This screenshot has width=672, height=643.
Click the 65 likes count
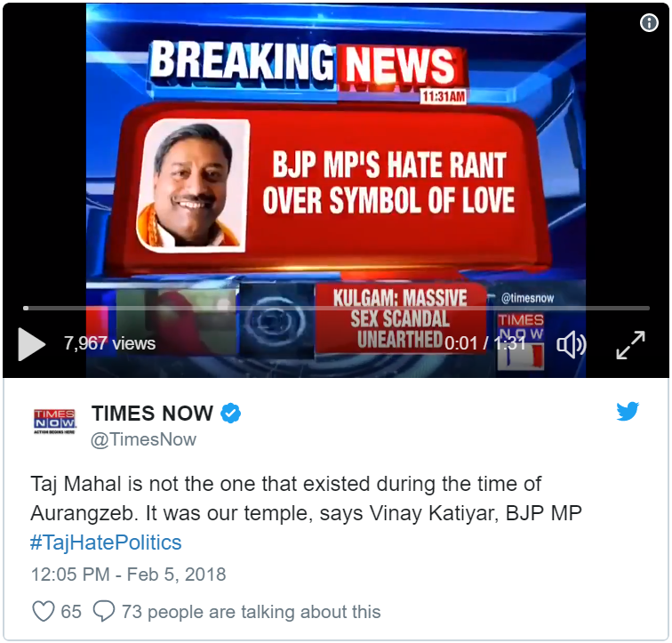(71, 612)
